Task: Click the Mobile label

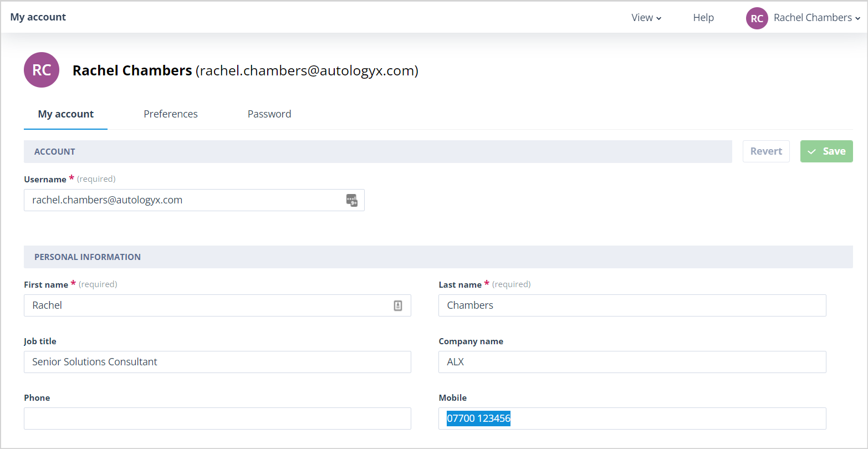Action: point(453,398)
